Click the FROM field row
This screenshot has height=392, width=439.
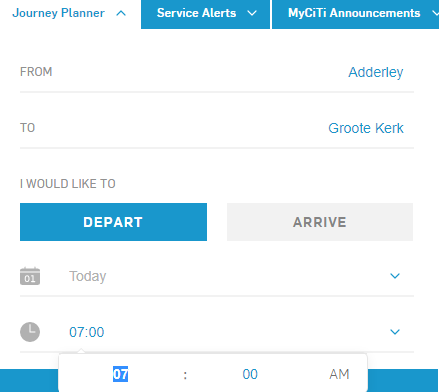tap(217, 72)
